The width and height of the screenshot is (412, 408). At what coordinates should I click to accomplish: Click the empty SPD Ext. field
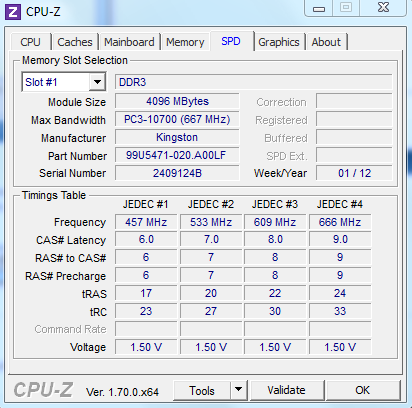(354, 155)
